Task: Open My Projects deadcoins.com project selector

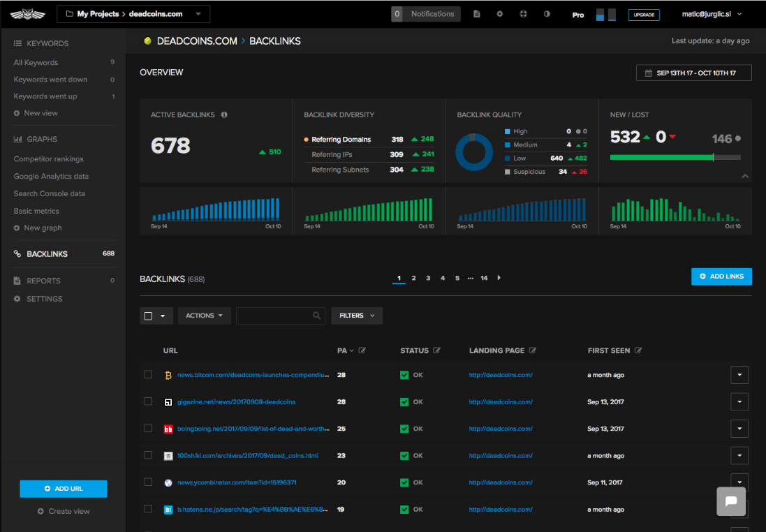Action: tap(133, 14)
